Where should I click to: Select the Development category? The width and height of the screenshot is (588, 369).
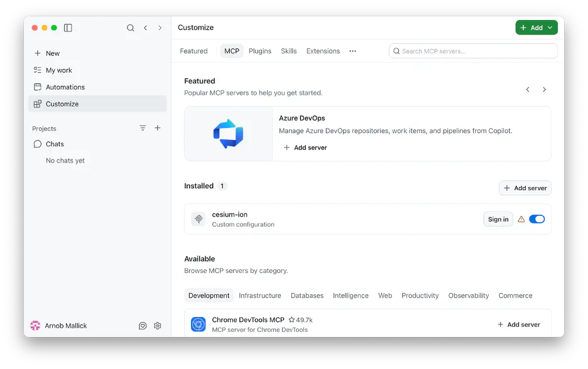pyautogui.click(x=209, y=296)
